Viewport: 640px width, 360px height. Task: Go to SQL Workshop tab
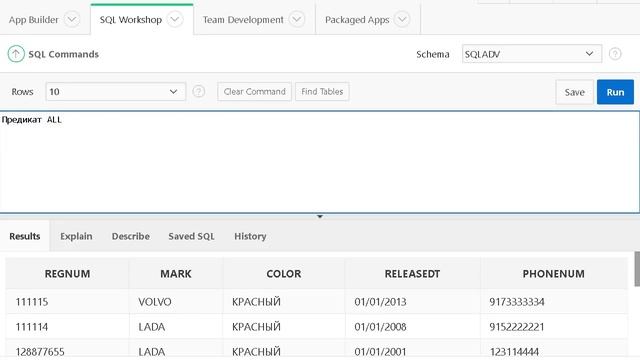[131, 20]
